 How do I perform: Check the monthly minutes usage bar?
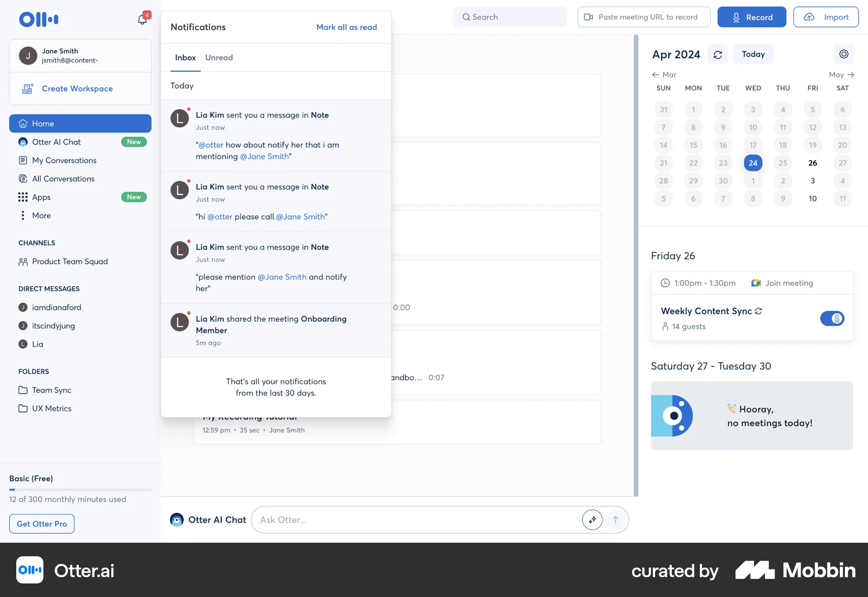(x=80, y=489)
